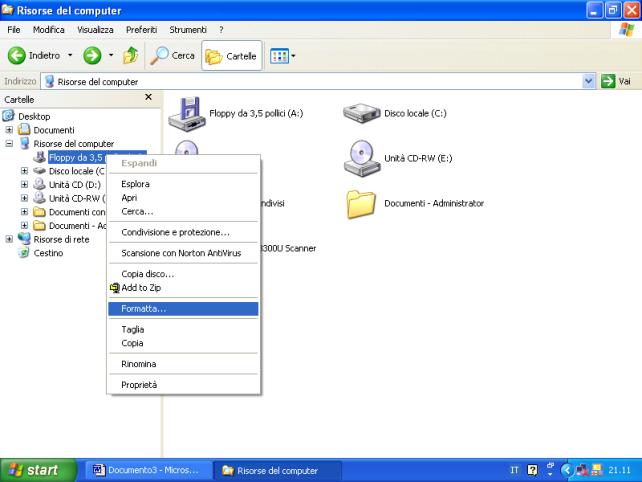642x482 pixels.
Task: Choose Proprietà from the context menu
Action: click(x=139, y=384)
